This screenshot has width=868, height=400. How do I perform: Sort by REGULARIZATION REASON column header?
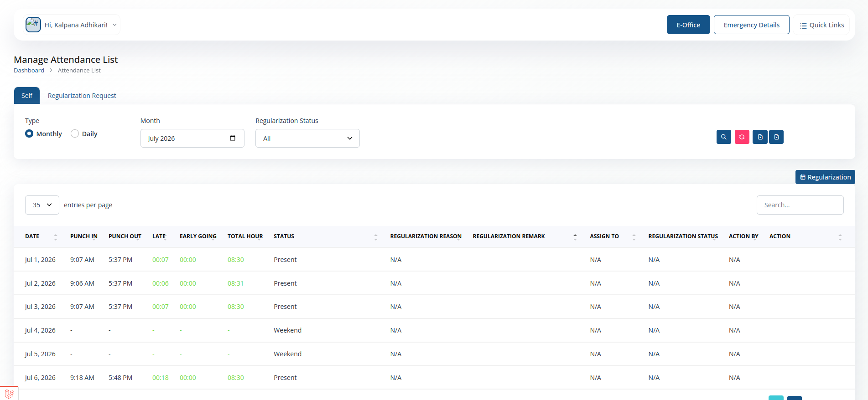[x=426, y=236]
